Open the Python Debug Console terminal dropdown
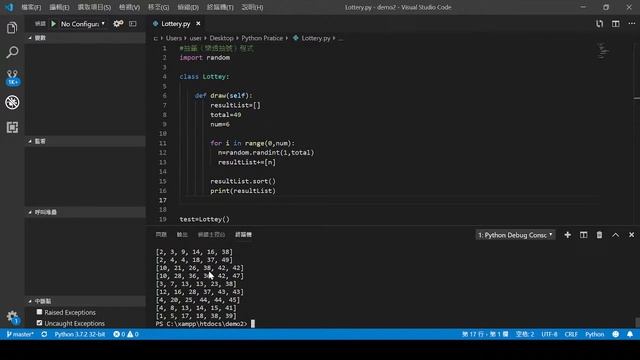This screenshot has width=640, height=360. pyautogui.click(x=515, y=235)
